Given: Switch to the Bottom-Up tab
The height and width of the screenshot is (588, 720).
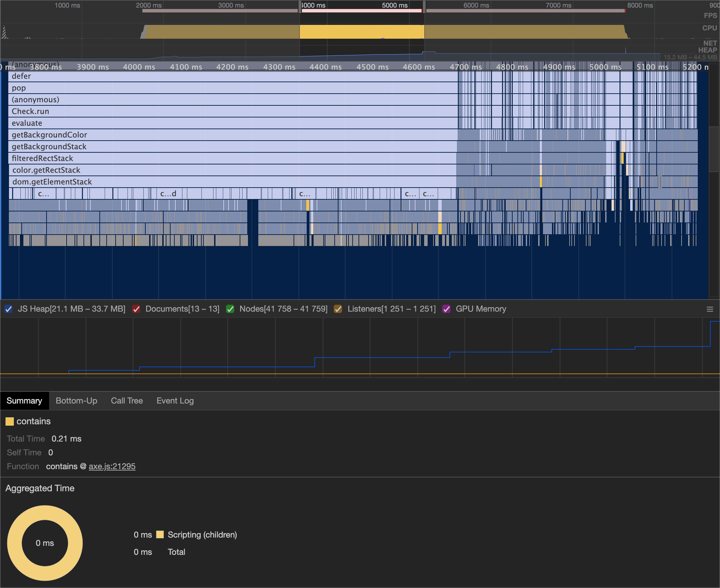Looking at the screenshot, I should (x=76, y=401).
